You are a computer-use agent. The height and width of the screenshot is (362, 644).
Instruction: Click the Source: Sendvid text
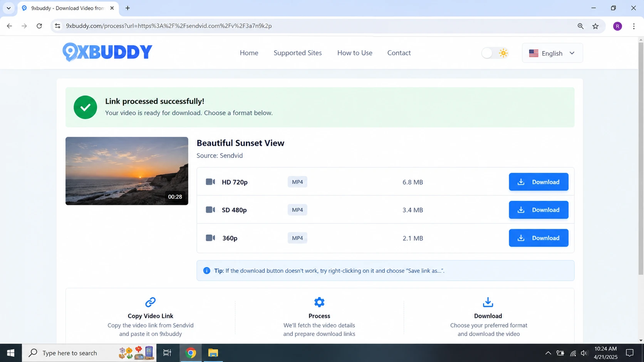click(220, 155)
